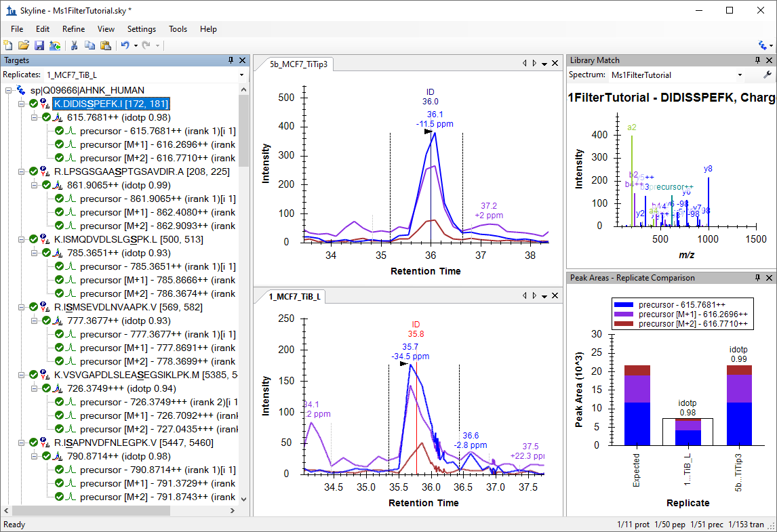The height and width of the screenshot is (532, 777).
Task: Select the 726.3749+++ (idotp 0.94) precursor
Action: coord(121,388)
